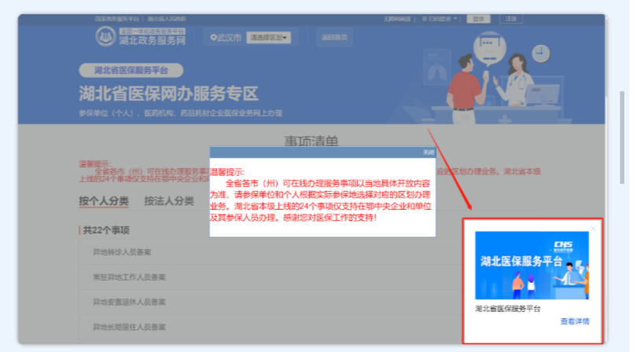
Task: Click 湖北省医保服务平台 caption in floating card
Action: [508, 309]
